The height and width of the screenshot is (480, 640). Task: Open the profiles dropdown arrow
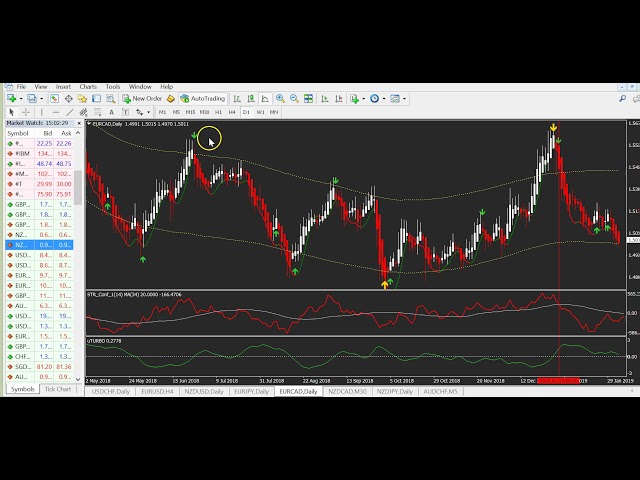pyautogui.click(x=41, y=99)
